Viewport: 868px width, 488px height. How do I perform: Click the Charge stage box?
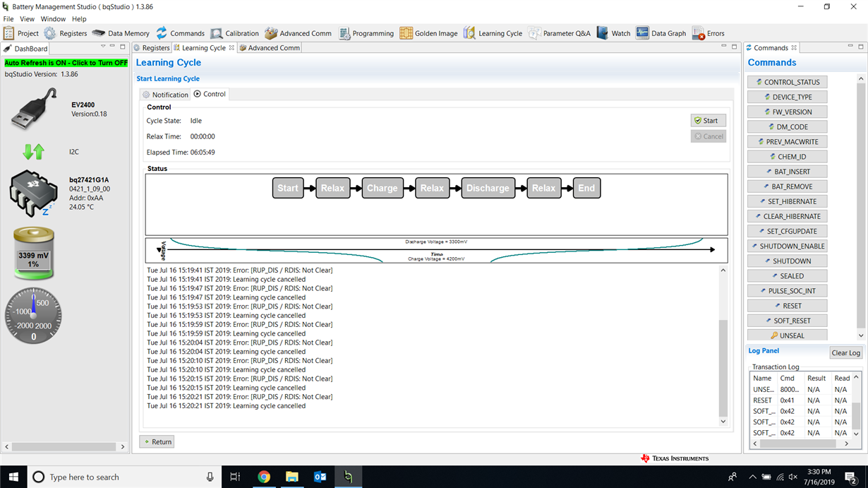pos(382,188)
